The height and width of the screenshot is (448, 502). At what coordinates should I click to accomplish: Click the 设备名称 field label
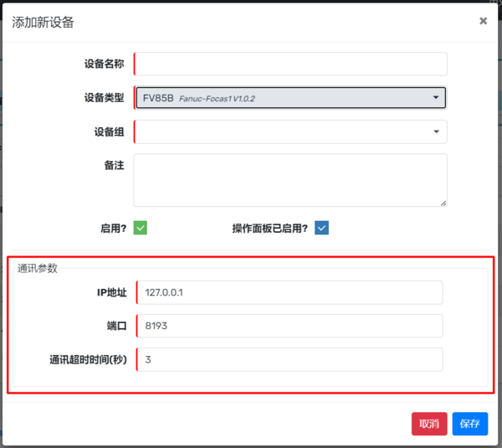[x=104, y=64]
